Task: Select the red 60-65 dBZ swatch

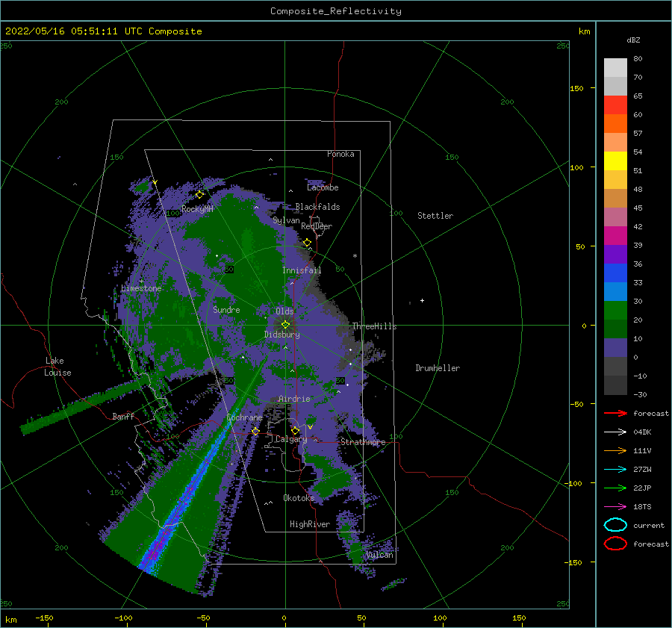Action: (x=615, y=105)
